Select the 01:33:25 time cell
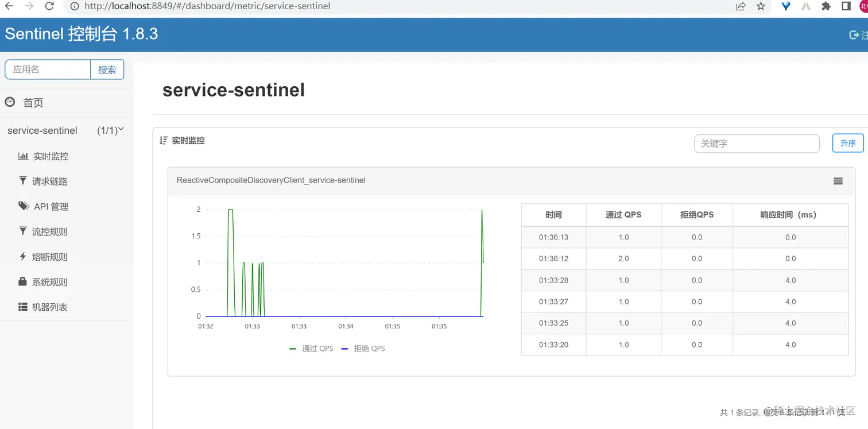This screenshot has height=429, width=868. coord(554,323)
